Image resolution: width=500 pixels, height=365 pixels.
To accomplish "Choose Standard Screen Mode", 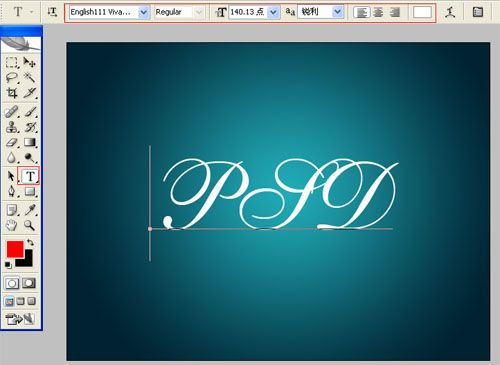I will point(9,302).
